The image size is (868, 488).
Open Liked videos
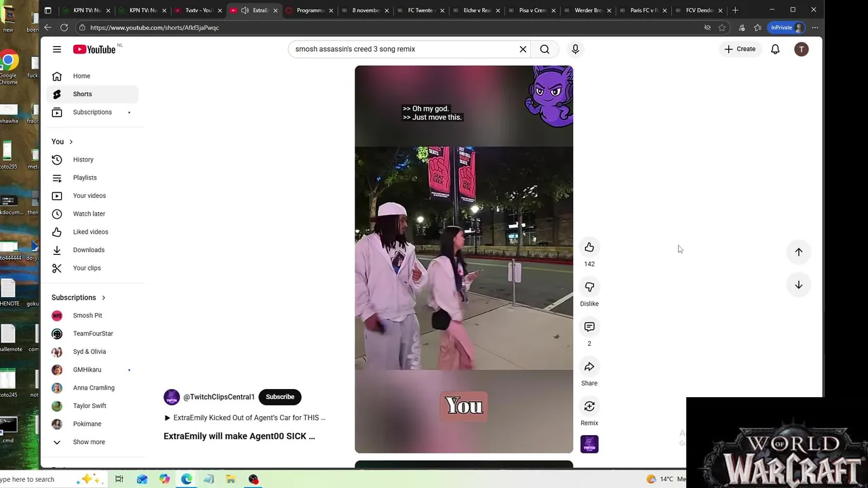click(x=92, y=232)
